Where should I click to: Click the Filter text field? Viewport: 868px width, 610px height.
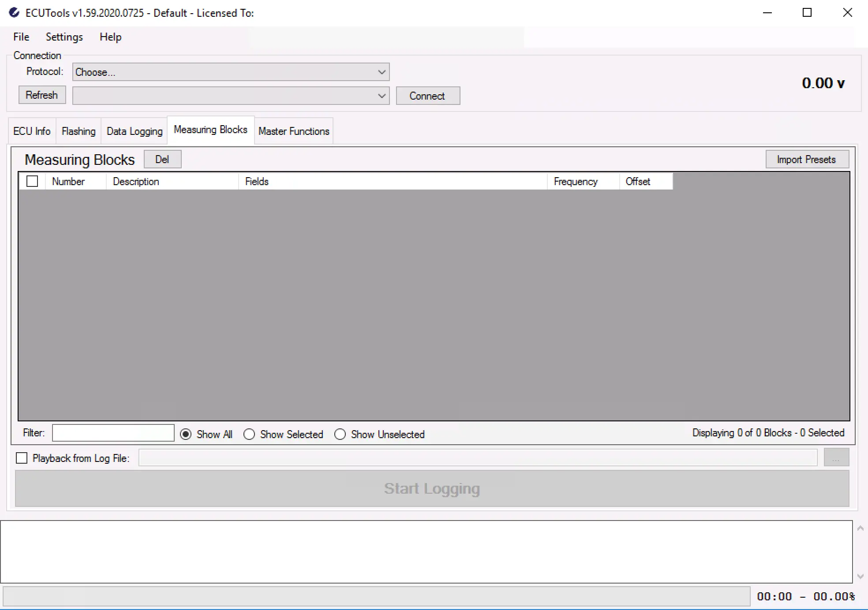coord(113,433)
